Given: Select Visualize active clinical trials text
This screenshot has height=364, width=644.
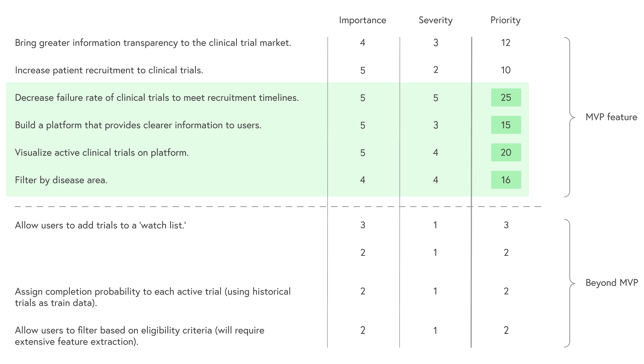Looking at the screenshot, I should 102,153.
